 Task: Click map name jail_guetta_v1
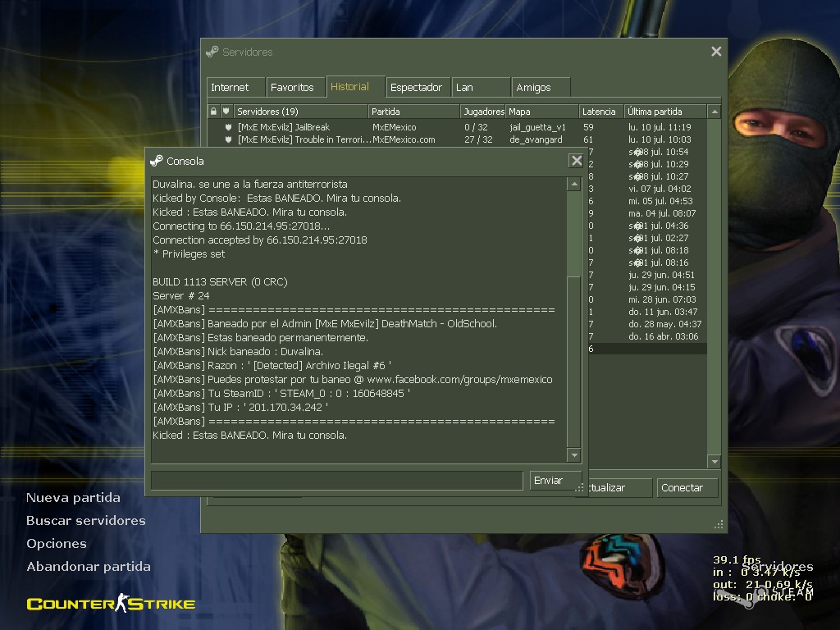[x=537, y=127]
